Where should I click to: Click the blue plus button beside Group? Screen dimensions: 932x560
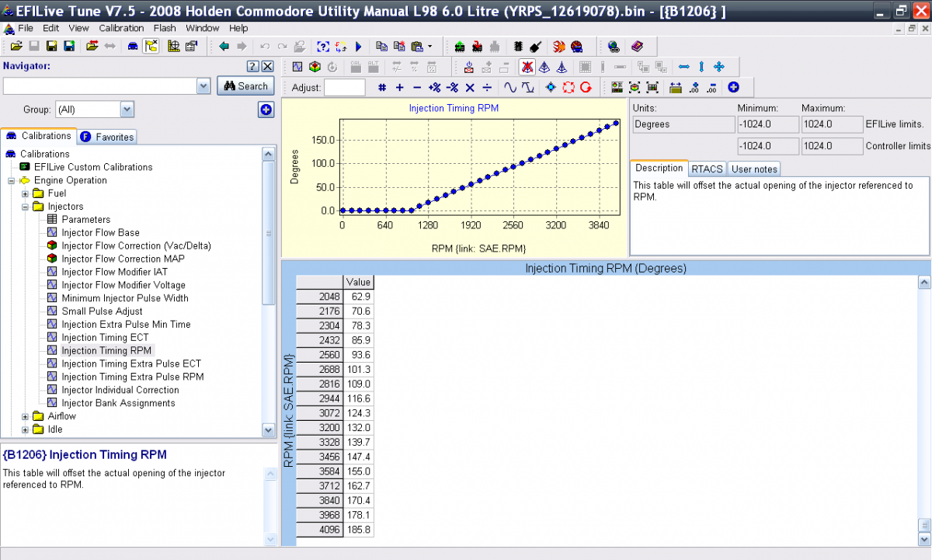[x=266, y=110]
